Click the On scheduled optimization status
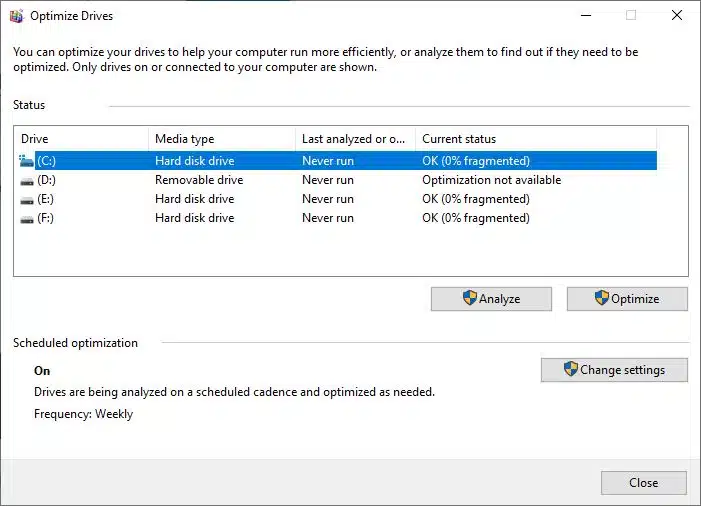This screenshot has height=506, width=701. 42,371
